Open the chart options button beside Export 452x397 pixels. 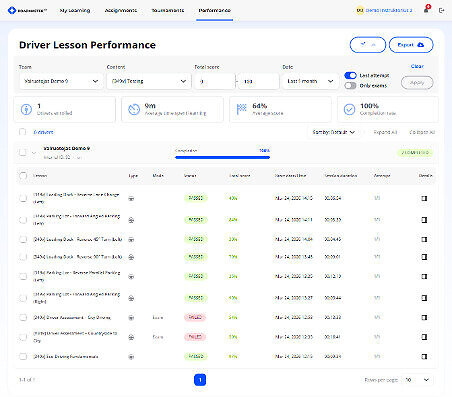tap(368, 45)
